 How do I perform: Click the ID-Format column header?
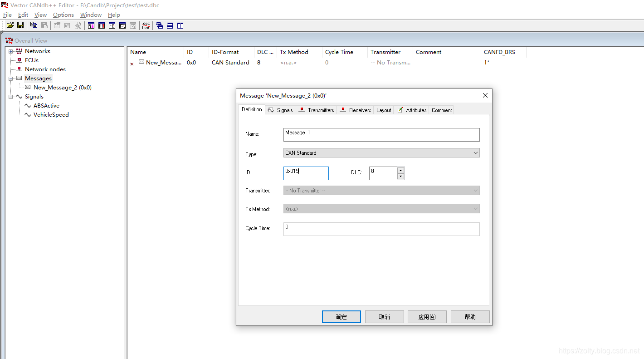click(x=231, y=52)
